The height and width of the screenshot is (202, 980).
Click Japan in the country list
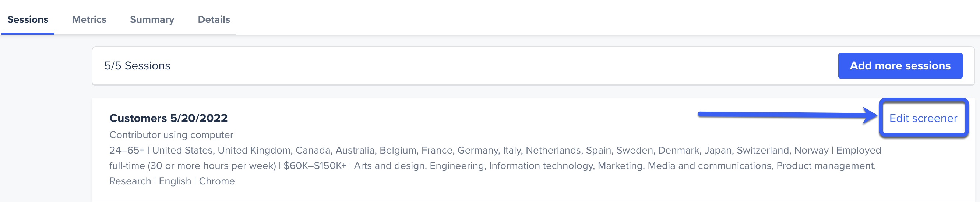pyautogui.click(x=718, y=150)
